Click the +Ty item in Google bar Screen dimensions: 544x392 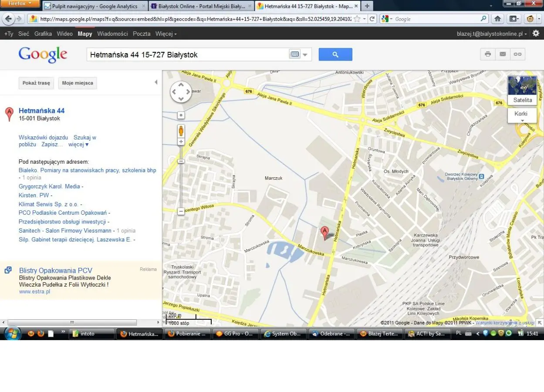tap(9, 34)
